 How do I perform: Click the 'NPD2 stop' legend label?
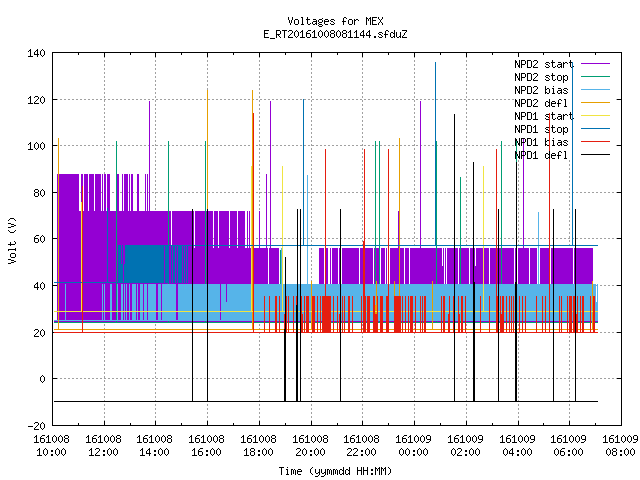(541, 77)
